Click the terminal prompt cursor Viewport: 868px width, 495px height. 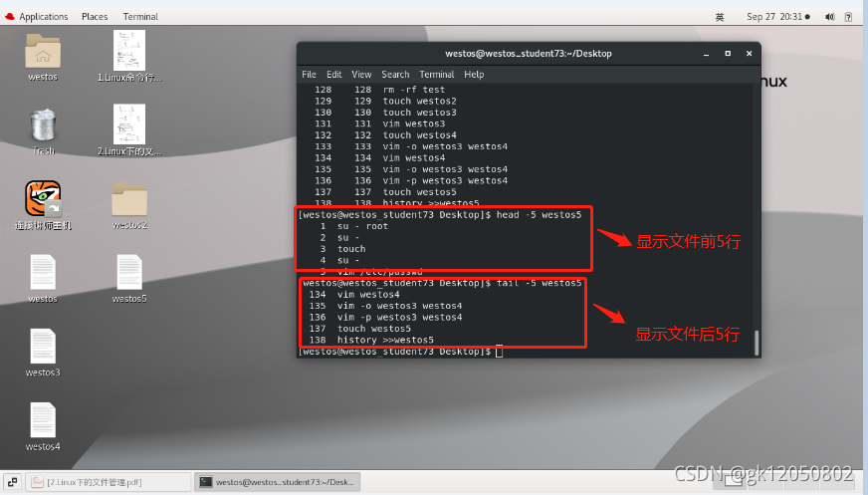pos(500,352)
